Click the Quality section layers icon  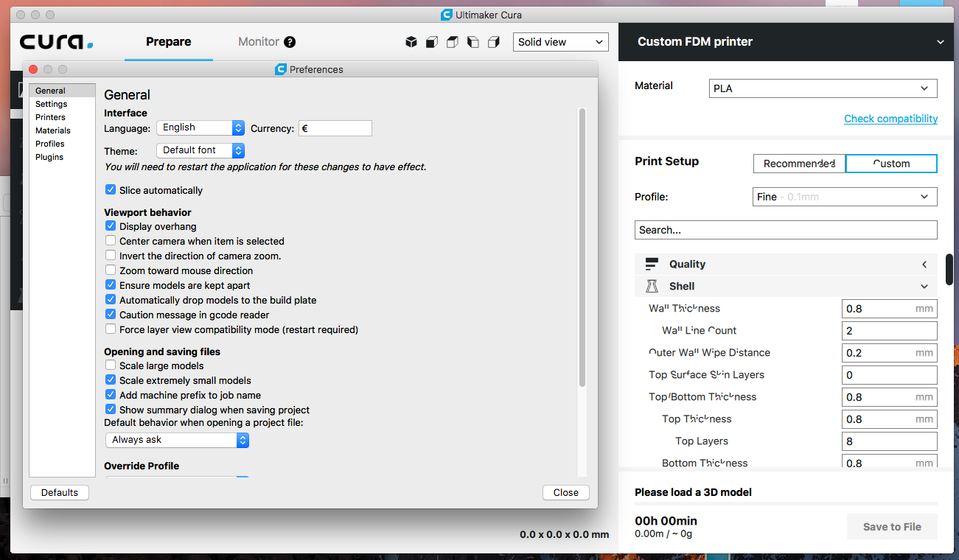pyautogui.click(x=652, y=264)
